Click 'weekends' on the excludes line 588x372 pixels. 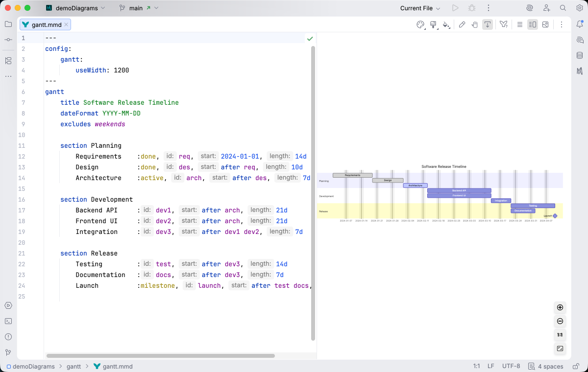point(110,124)
